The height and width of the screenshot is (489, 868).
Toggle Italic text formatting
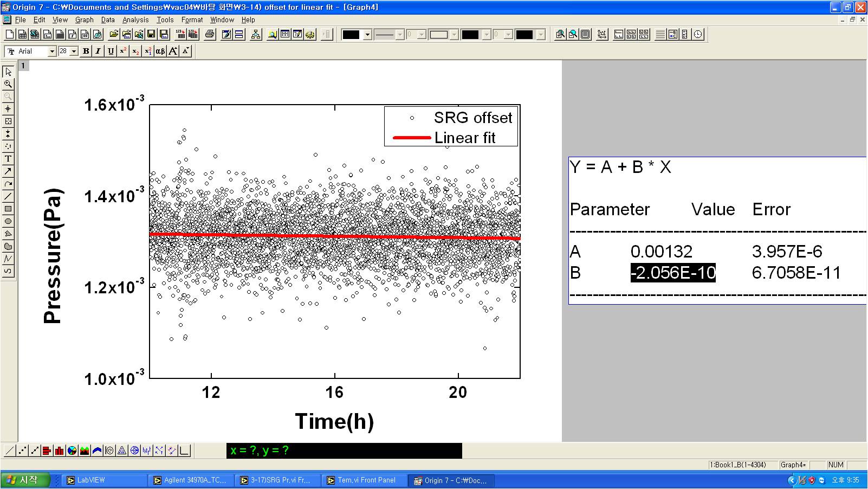(98, 52)
